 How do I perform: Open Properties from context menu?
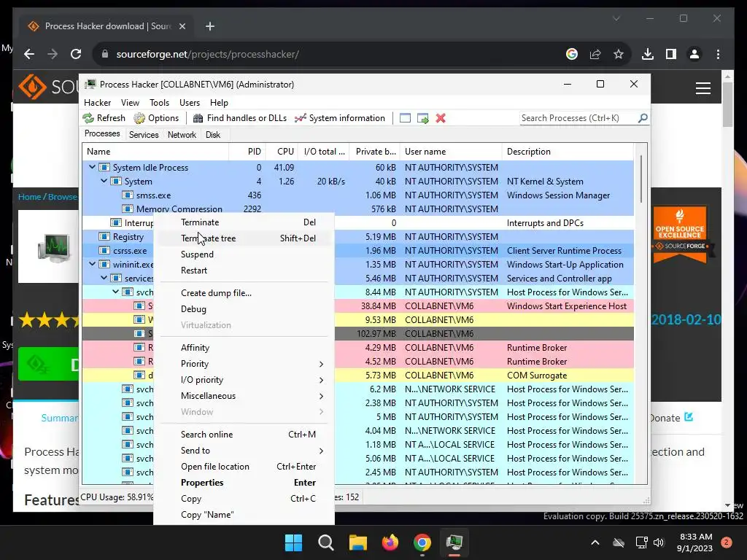[244, 483]
